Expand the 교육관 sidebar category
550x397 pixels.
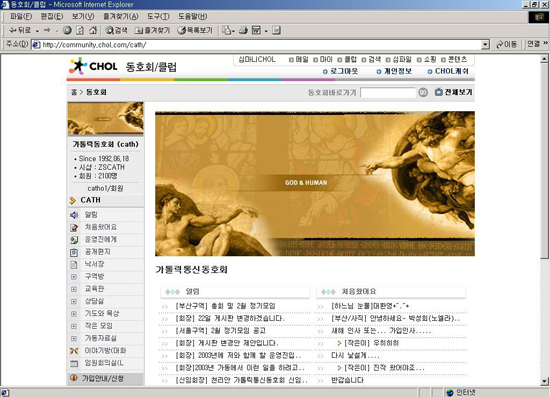74,289
